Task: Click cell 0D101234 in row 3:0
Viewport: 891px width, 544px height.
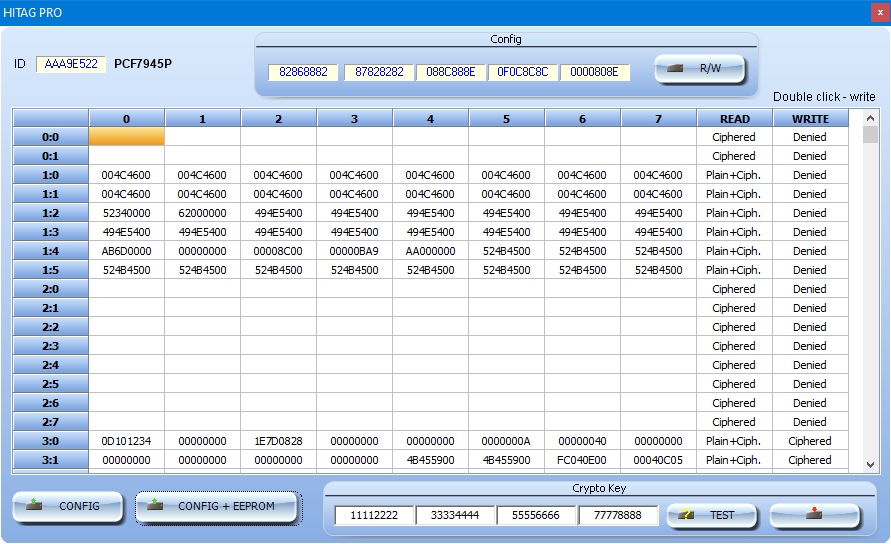Action: 127,441
